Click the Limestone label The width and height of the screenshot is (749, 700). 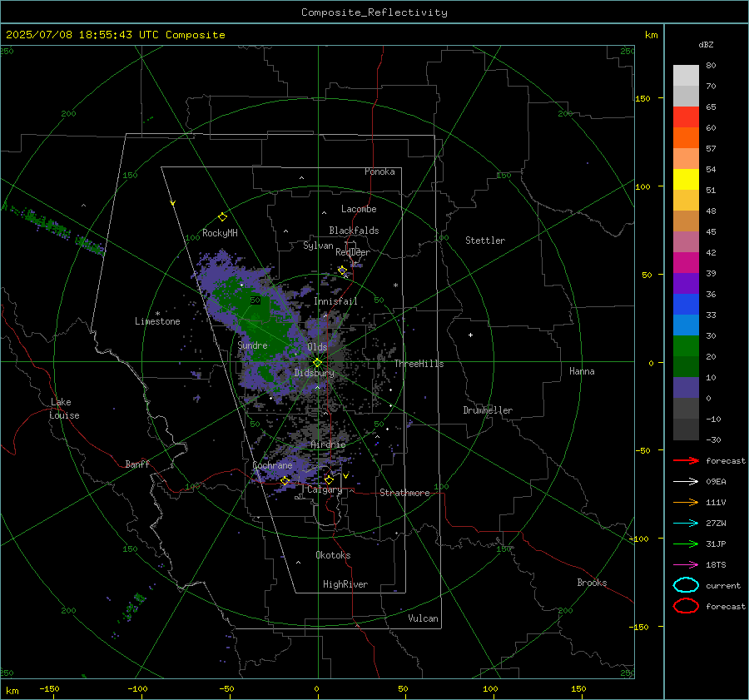pos(157,321)
